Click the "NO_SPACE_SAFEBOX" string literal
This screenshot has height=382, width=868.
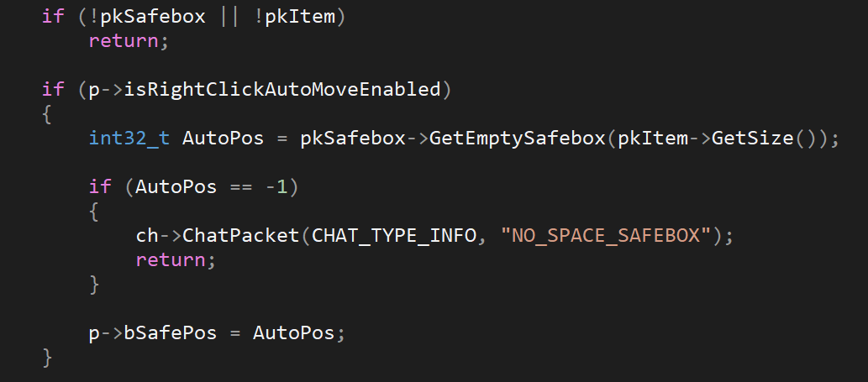pyautogui.click(x=606, y=236)
